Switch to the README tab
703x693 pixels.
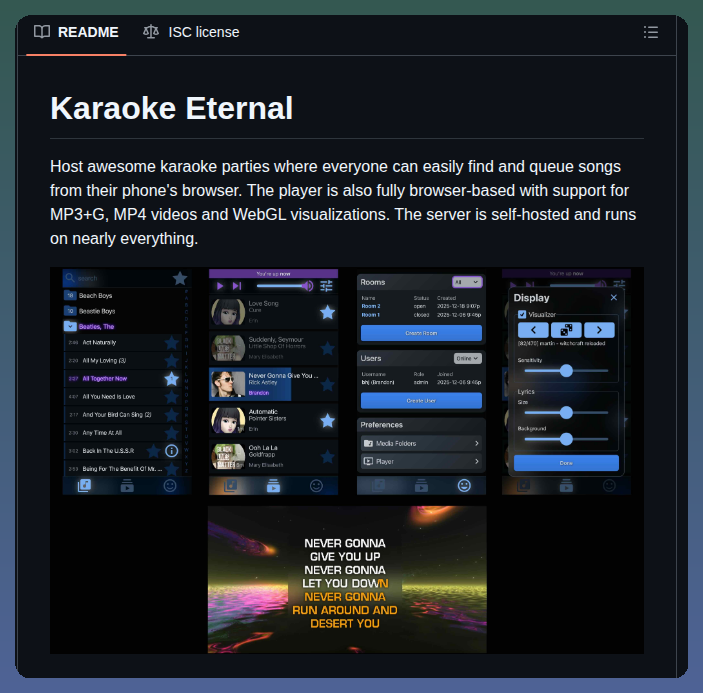coord(76,32)
